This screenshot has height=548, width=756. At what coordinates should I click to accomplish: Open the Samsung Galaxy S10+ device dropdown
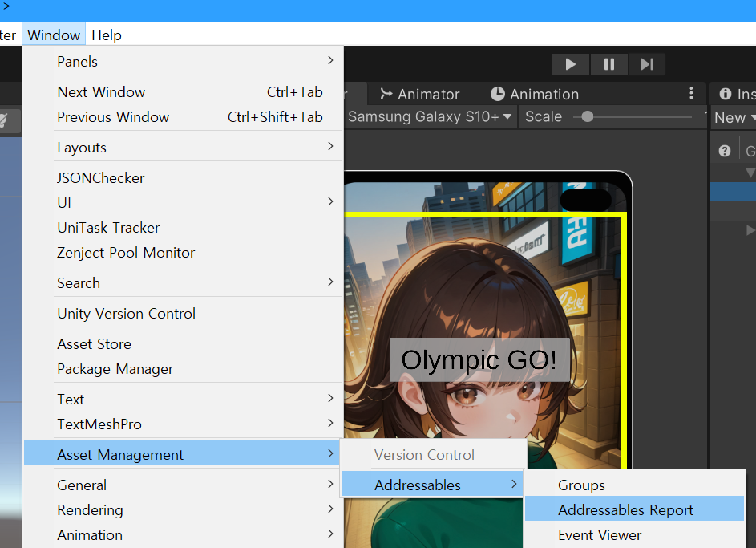pyautogui.click(x=430, y=116)
